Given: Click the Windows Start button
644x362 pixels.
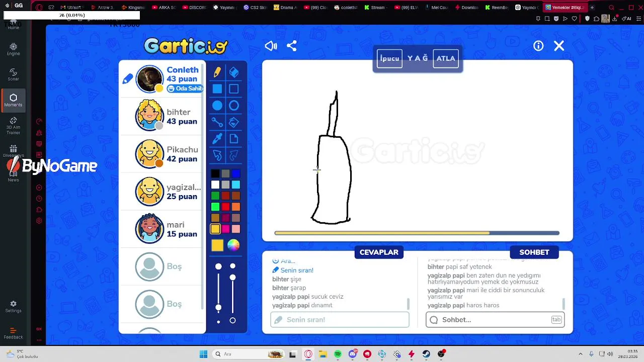Looking at the screenshot, I should [x=203, y=354].
